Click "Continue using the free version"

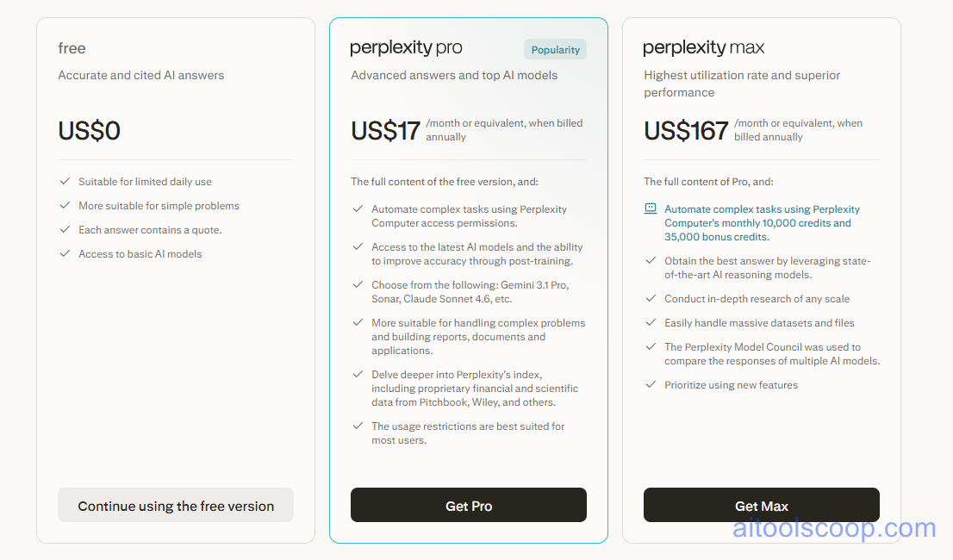pos(176,505)
